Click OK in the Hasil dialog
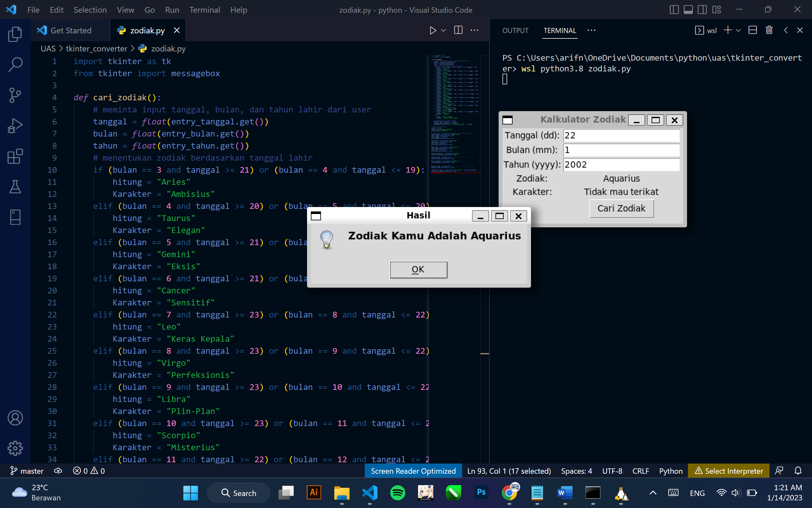This screenshot has width=812, height=508. tap(418, 270)
